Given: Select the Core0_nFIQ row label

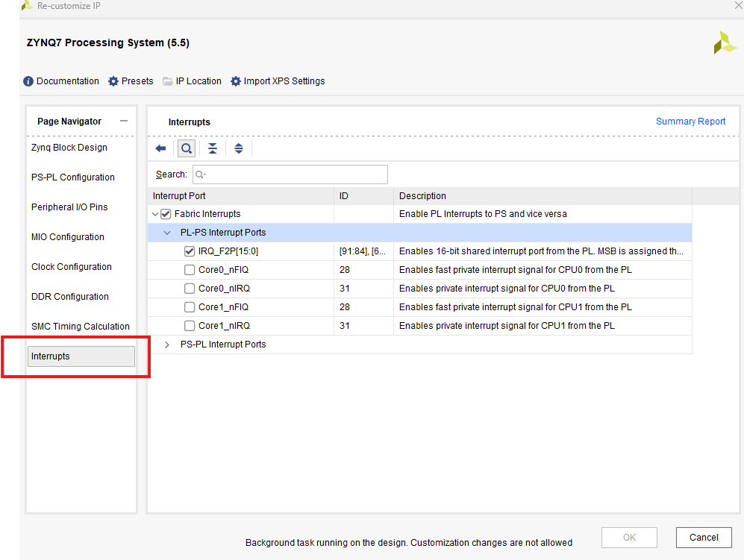Looking at the screenshot, I should (223, 270).
